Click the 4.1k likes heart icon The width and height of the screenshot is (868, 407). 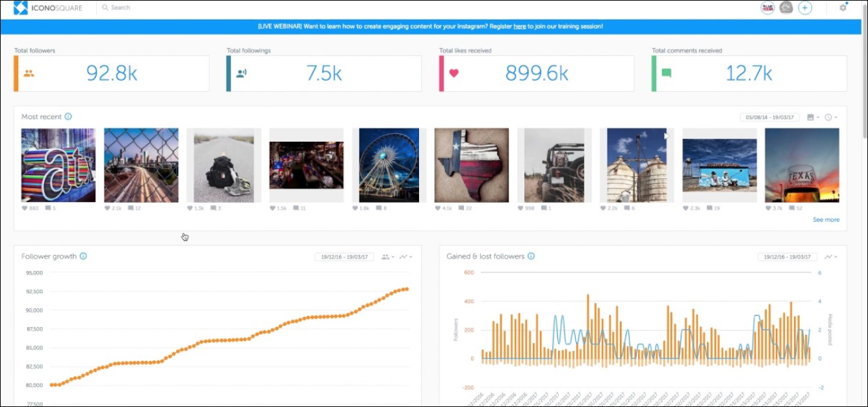click(438, 209)
